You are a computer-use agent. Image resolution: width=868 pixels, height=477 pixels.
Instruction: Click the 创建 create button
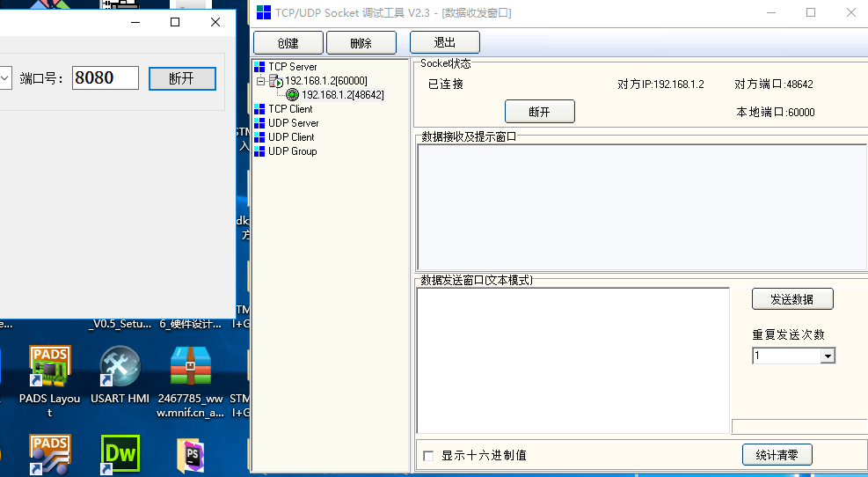(288, 42)
